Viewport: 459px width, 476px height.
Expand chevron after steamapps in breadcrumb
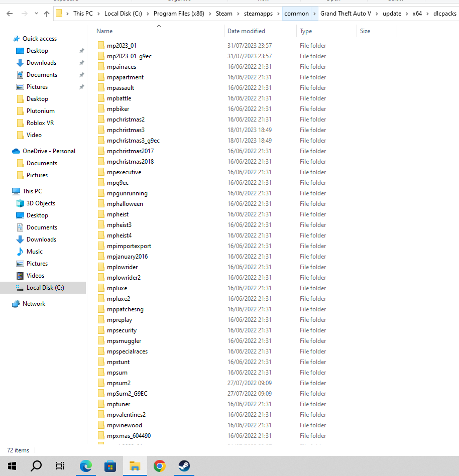pos(278,14)
